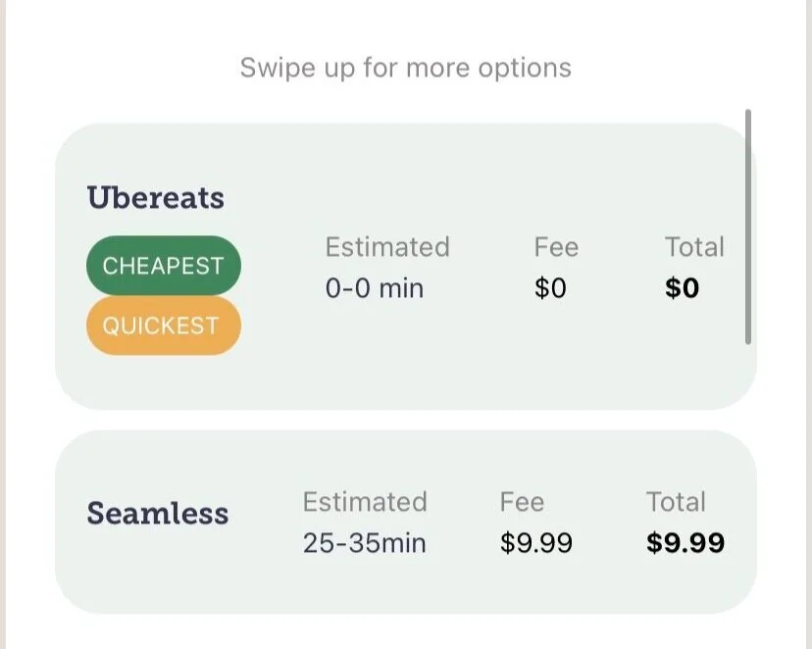Click the Seamless $9.99 fee value
The image size is (812, 649).
(536, 543)
